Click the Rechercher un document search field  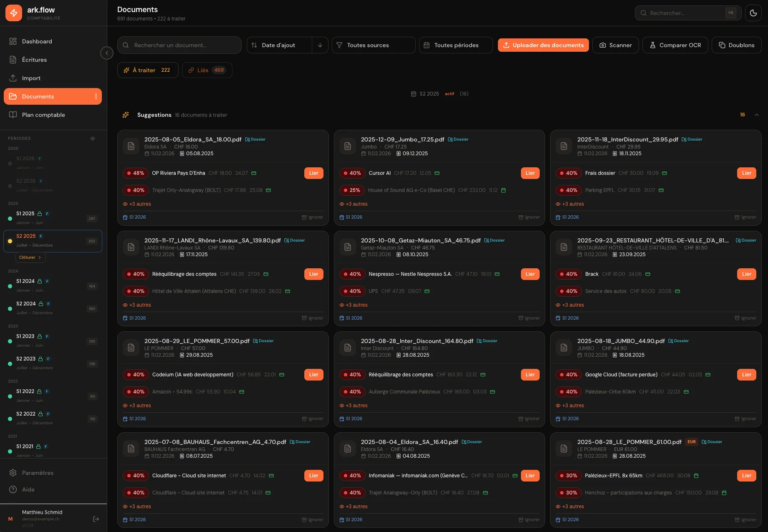tap(179, 45)
